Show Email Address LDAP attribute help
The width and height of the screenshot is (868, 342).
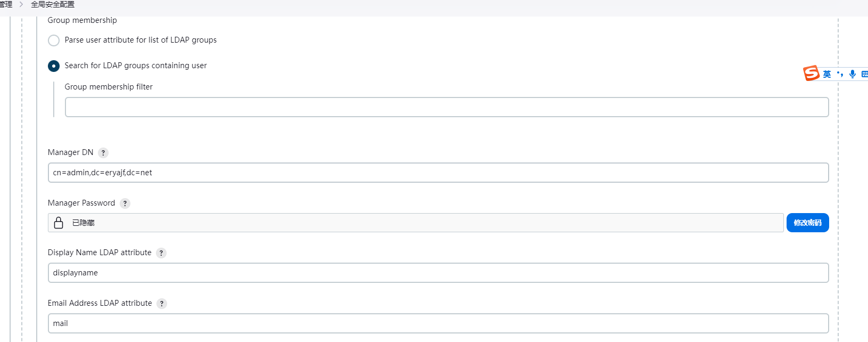click(162, 304)
